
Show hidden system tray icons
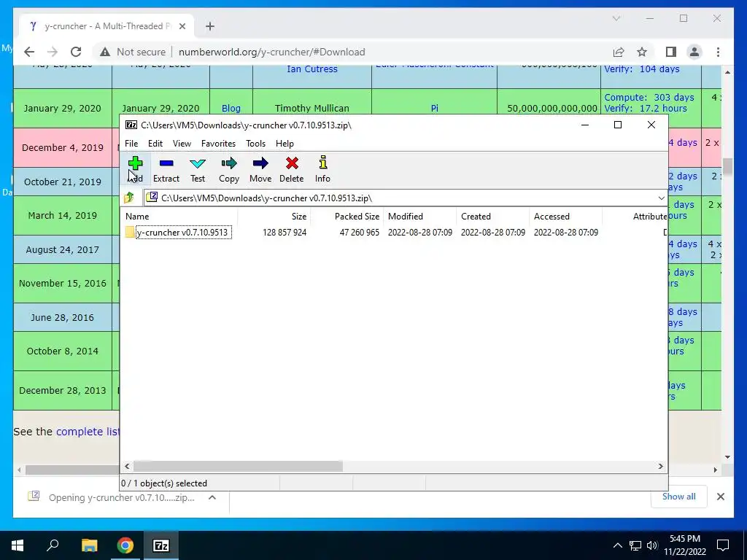coord(617,545)
